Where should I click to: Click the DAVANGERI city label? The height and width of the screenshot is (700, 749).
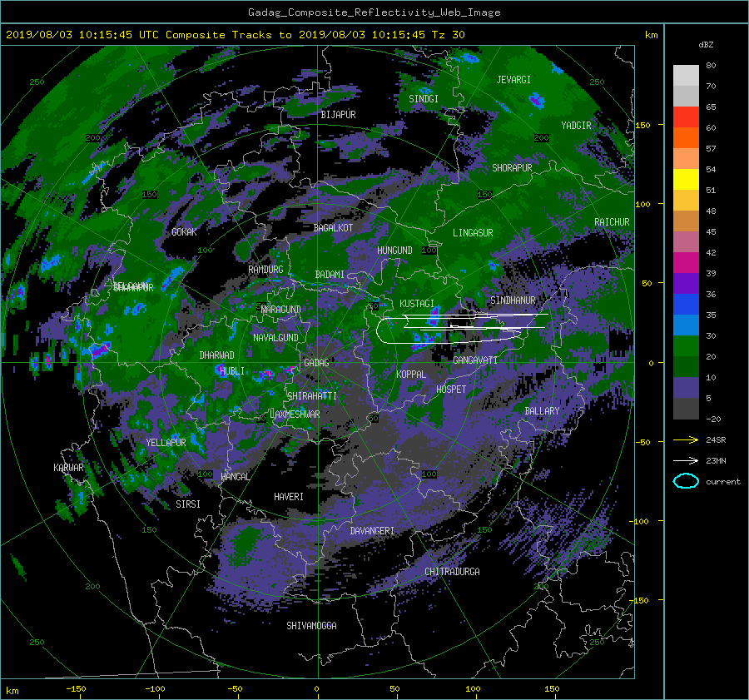pos(372,531)
